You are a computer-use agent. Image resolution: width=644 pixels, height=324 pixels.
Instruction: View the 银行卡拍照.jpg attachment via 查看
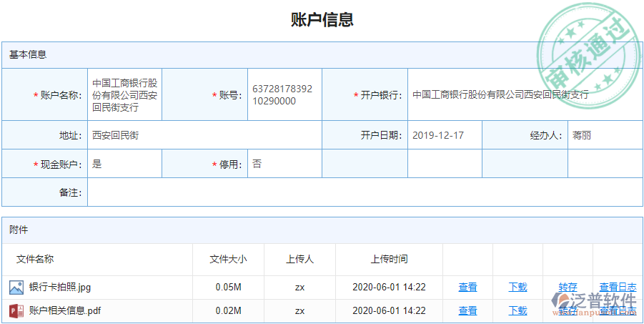pyautogui.click(x=467, y=287)
